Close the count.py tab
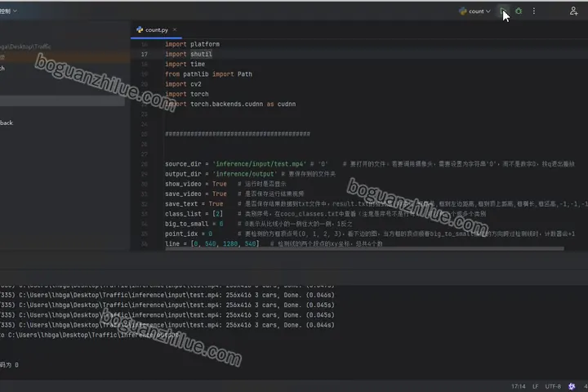 click(175, 29)
